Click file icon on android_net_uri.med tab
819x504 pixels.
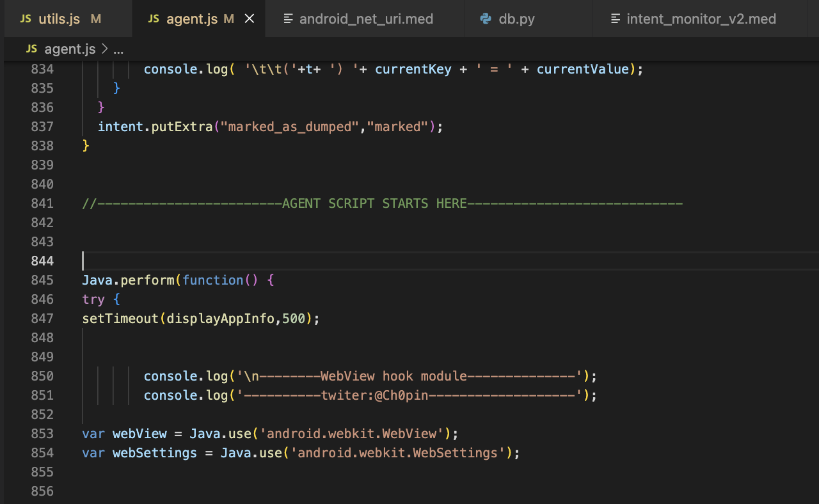pos(289,19)
